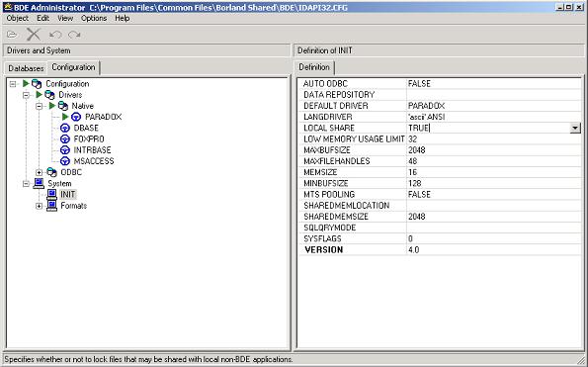
Task: Click the Formats computer icon
Action: click(51, 206)
